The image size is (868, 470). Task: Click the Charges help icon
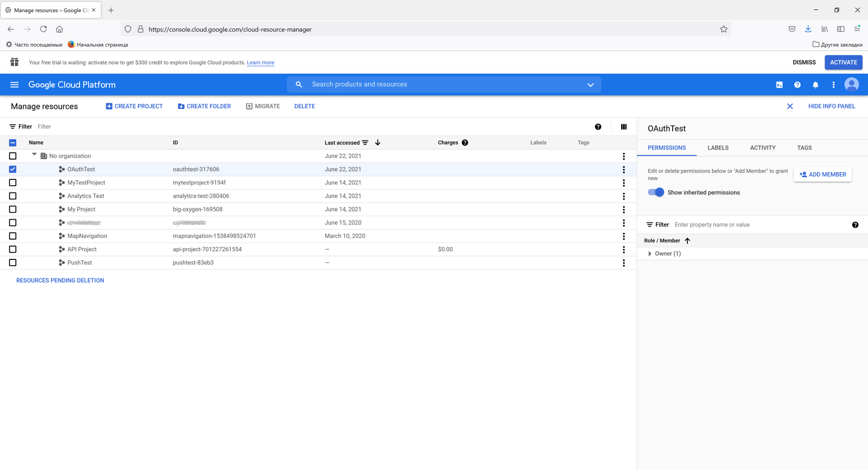465,143
